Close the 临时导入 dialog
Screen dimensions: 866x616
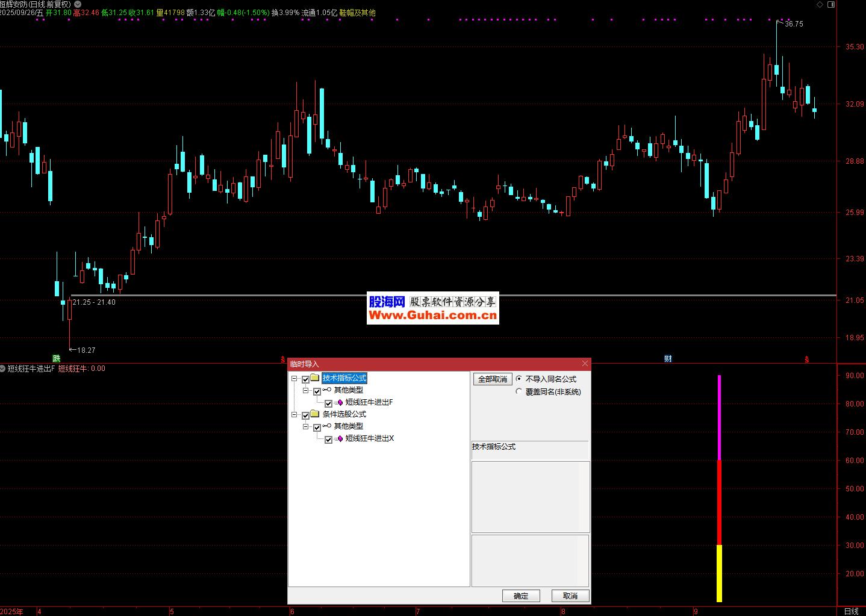[x=585, y=364]
